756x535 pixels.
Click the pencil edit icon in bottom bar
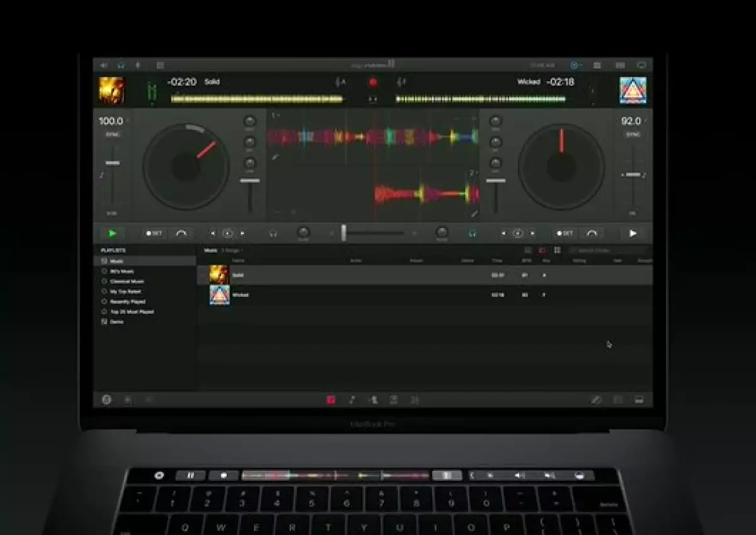point(596,400)
